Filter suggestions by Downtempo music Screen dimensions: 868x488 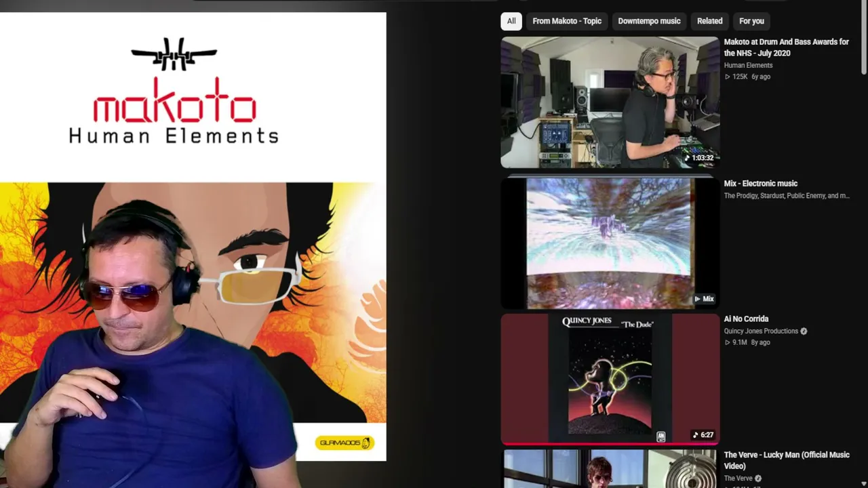coord(649,21)
